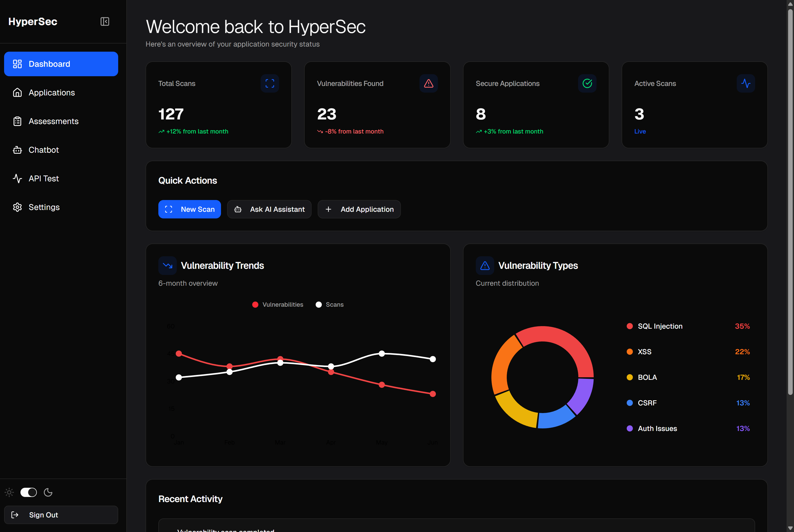Image resolution: width=794 pixels, height=532 pixels.
Task: Toggle the Vulnerabilities legend in the trends chart
Action: [278, 304]
